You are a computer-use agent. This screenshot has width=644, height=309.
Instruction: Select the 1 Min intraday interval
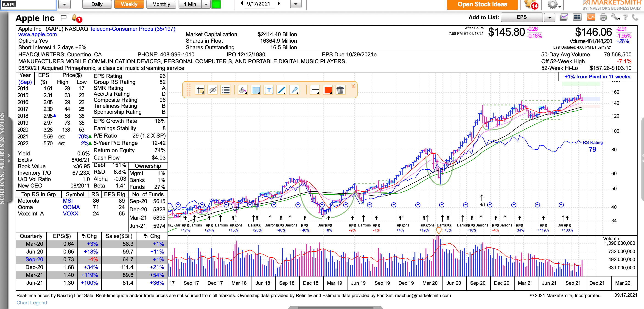(190, 4)
